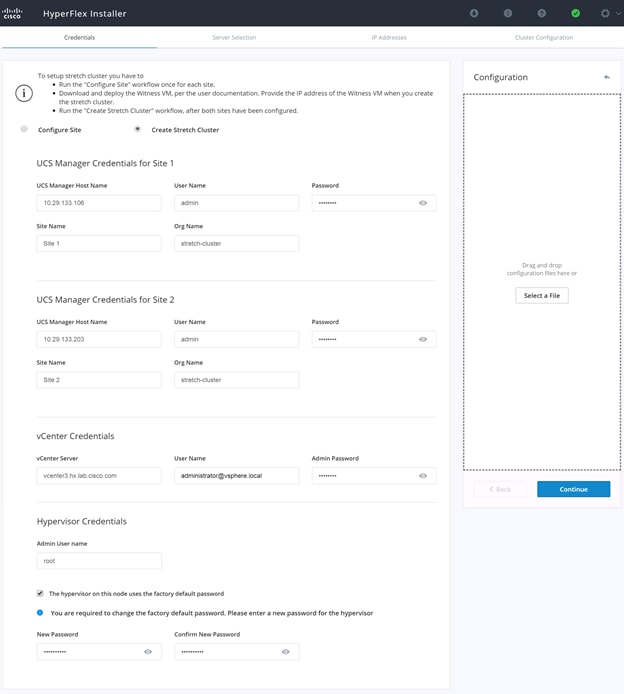Uncheck hypervisor uses factory default password
Screen dimensions: 624x694
(x=40, y=593)
